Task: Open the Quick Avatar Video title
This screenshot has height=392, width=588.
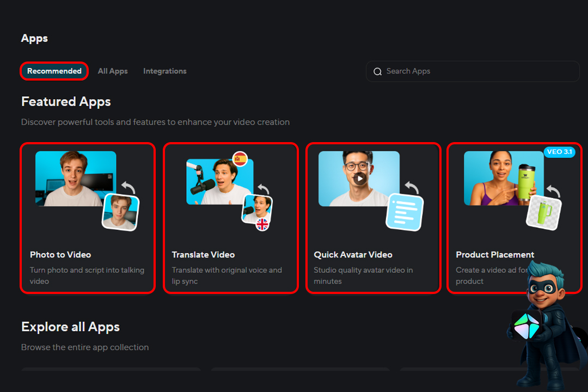Action: (353, 255)
